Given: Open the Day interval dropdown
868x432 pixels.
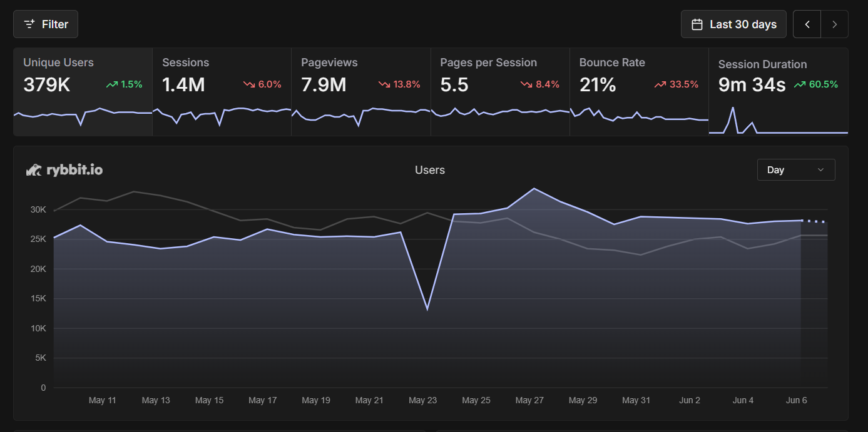Looking at the screenshot, I should click(795, 170).
